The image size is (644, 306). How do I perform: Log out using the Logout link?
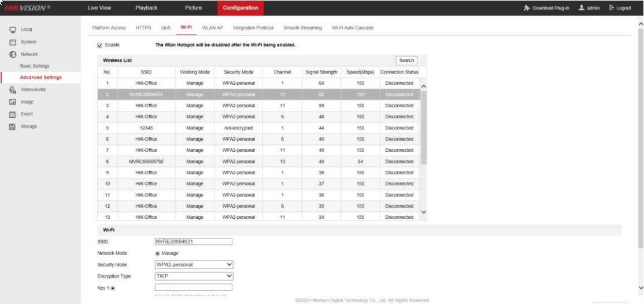coord(620,8)
